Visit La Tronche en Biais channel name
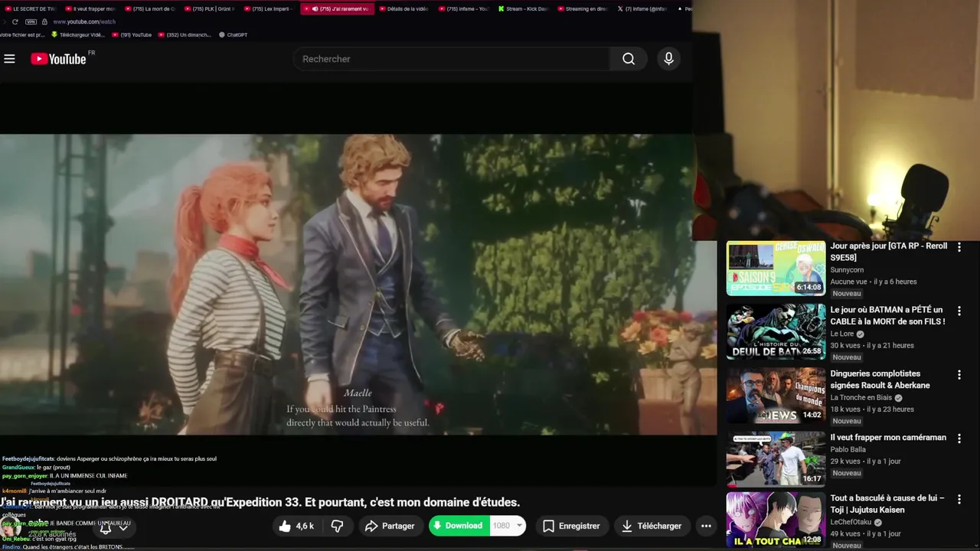Screen dimensions: 980x551 (861, 398)
